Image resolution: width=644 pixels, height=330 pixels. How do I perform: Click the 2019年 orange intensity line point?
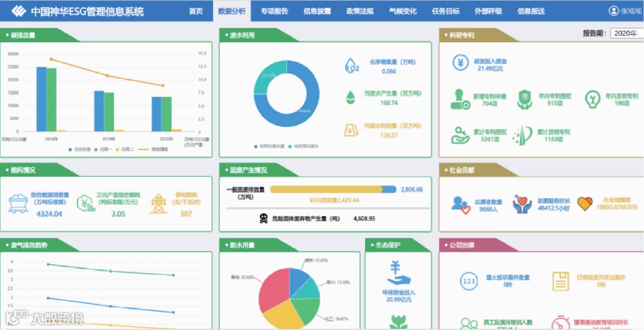click(x=107, y=76)
